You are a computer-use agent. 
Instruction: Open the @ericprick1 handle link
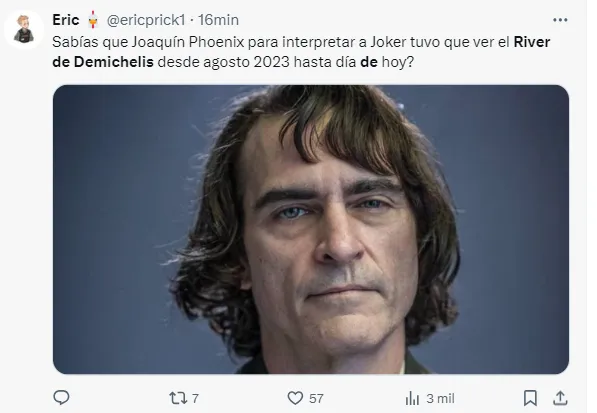point(146,20)
